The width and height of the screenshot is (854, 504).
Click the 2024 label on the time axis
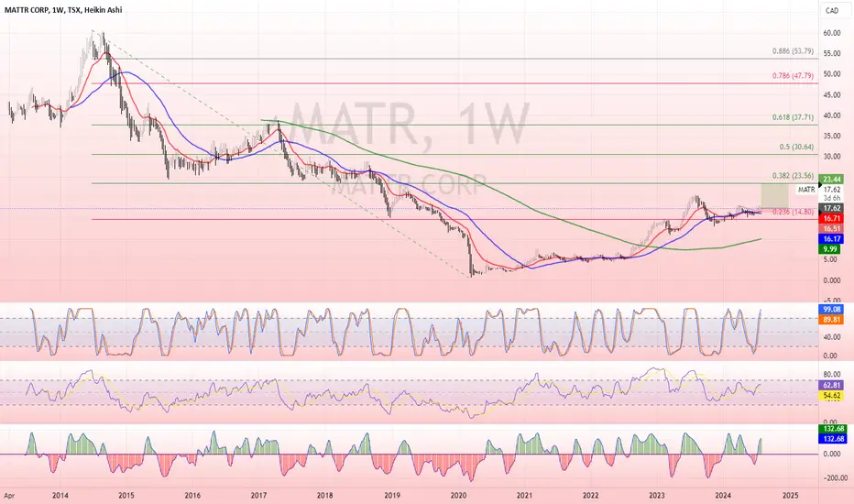tap(723, 495)
